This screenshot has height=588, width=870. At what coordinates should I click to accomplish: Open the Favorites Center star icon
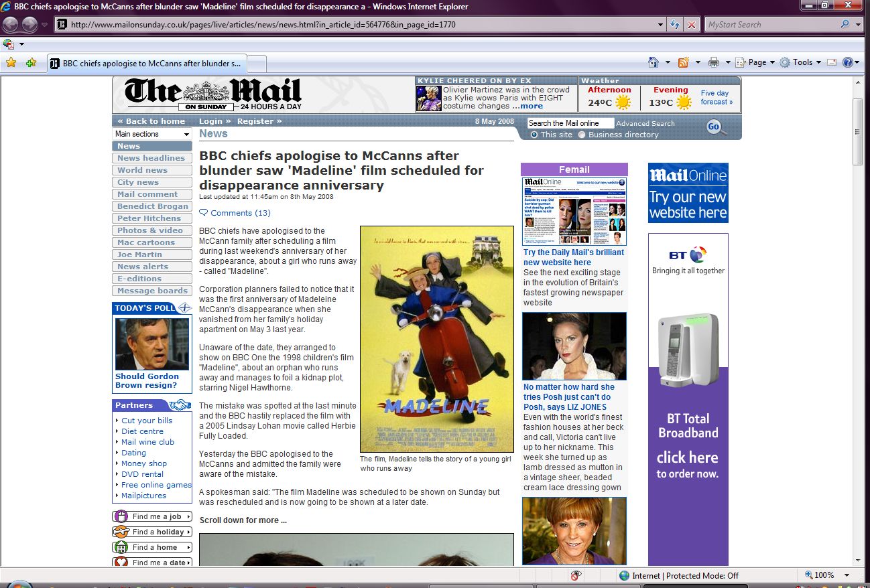click(x=11, y=62)
